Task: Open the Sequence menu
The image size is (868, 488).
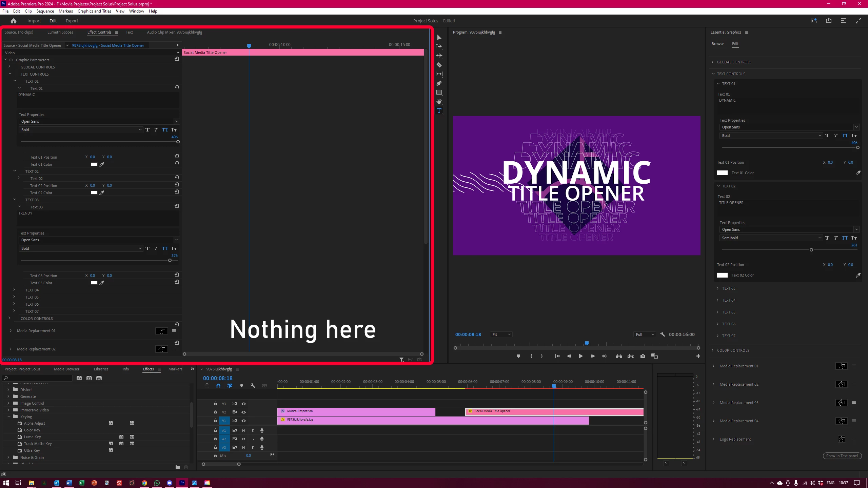Action: click(x=45, y=11)
